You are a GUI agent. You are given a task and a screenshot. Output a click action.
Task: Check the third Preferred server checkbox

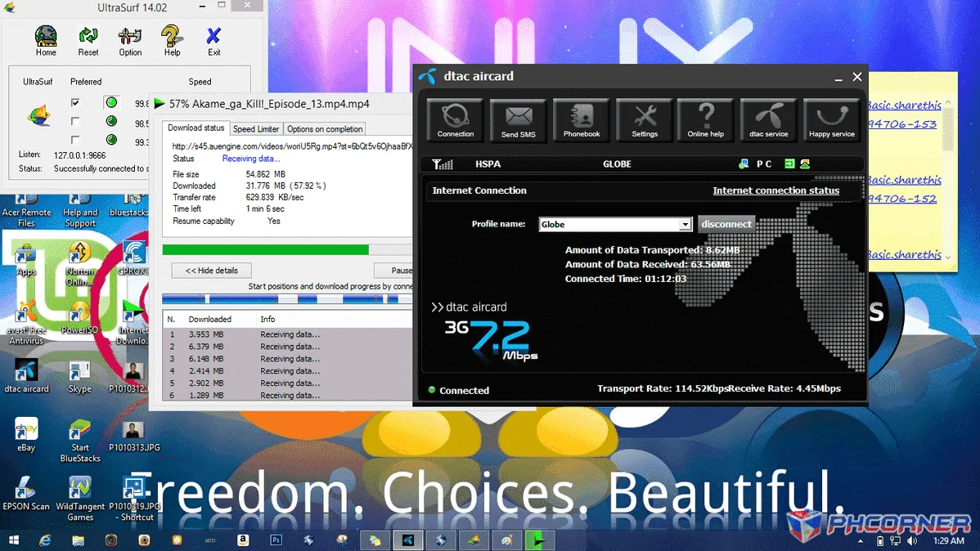pyautogui.click(x=75, y=140)
